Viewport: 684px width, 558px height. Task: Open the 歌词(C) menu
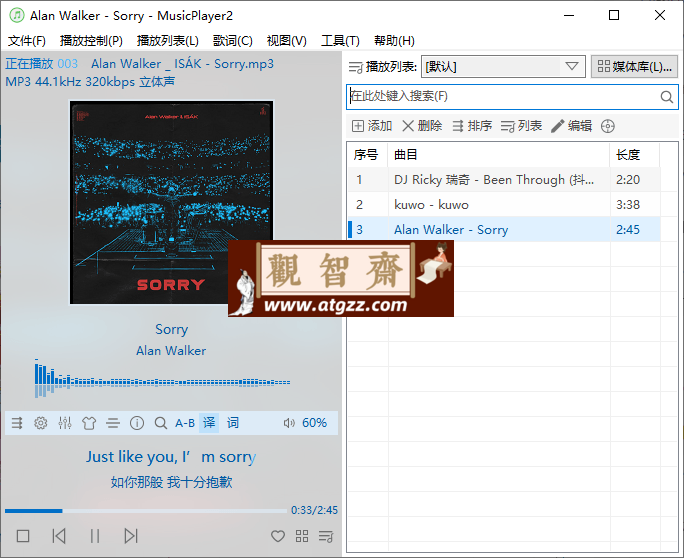[233, 41]
